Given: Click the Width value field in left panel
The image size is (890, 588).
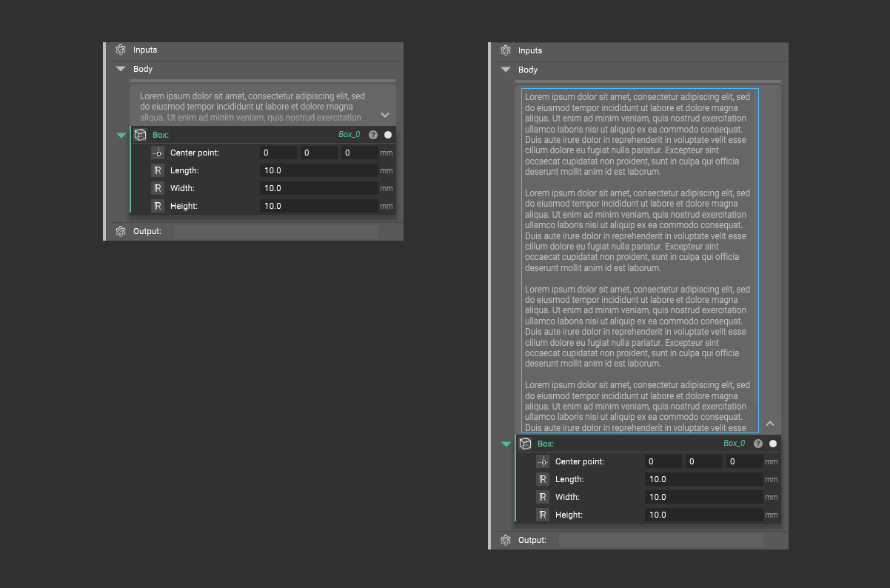Looking at the screenshot, I should click(x=319, y=188).
